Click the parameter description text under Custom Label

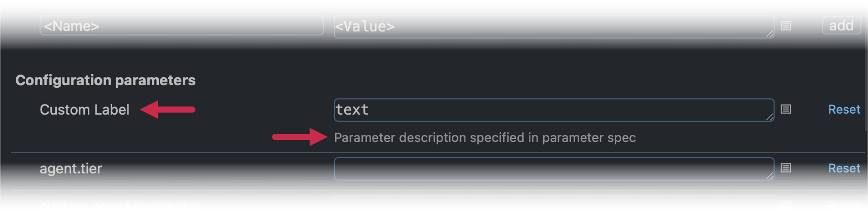(485, 137)
